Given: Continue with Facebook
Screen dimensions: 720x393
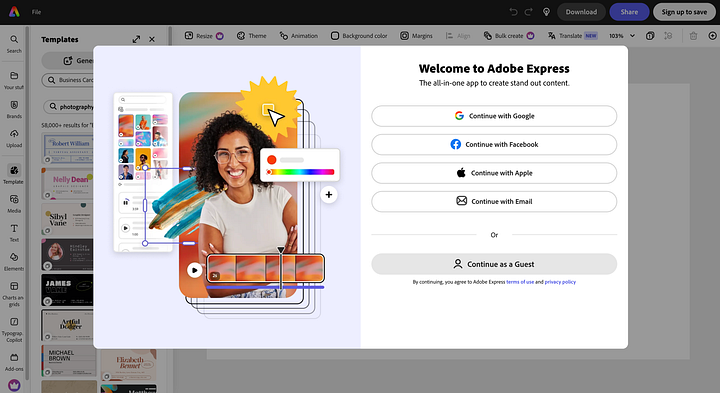Looking at the screenshot, I should (494, 145).
